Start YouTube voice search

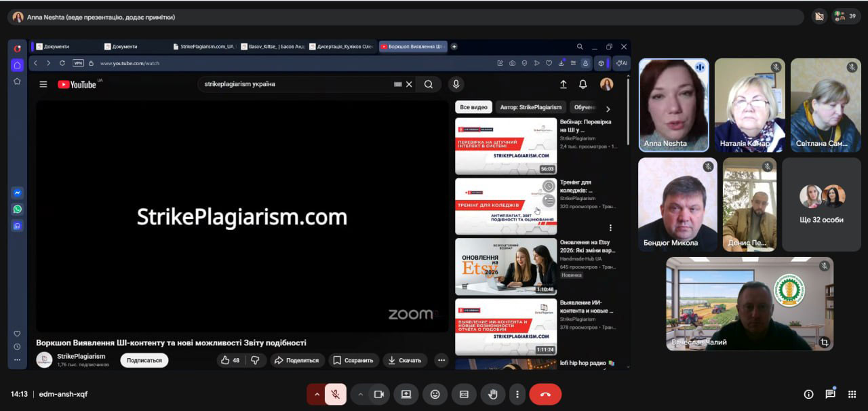point(456,84)
